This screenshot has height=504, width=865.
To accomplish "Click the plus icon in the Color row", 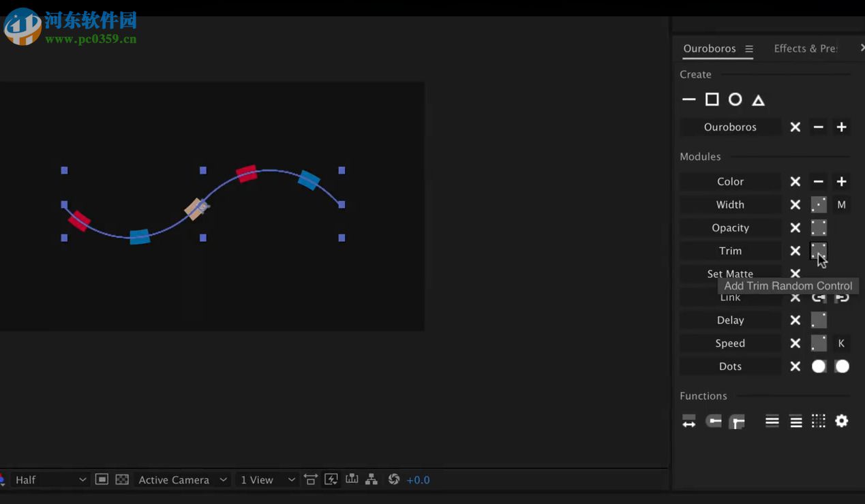I will (841, 181).
